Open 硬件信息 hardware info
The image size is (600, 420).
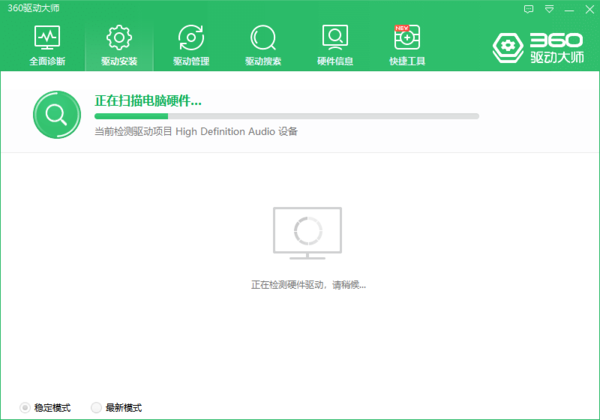coord(335,45)
